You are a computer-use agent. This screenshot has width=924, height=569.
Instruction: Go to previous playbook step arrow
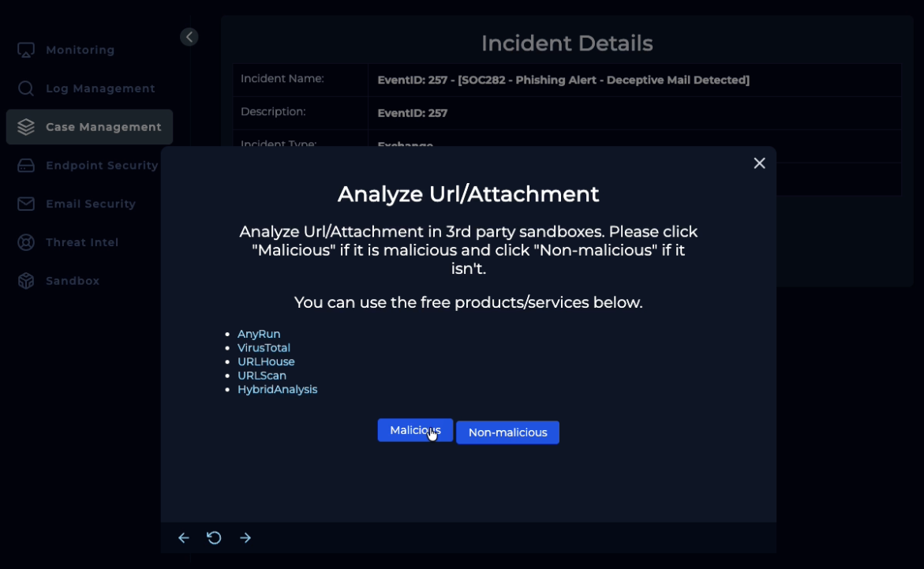[x=184, y=538]
